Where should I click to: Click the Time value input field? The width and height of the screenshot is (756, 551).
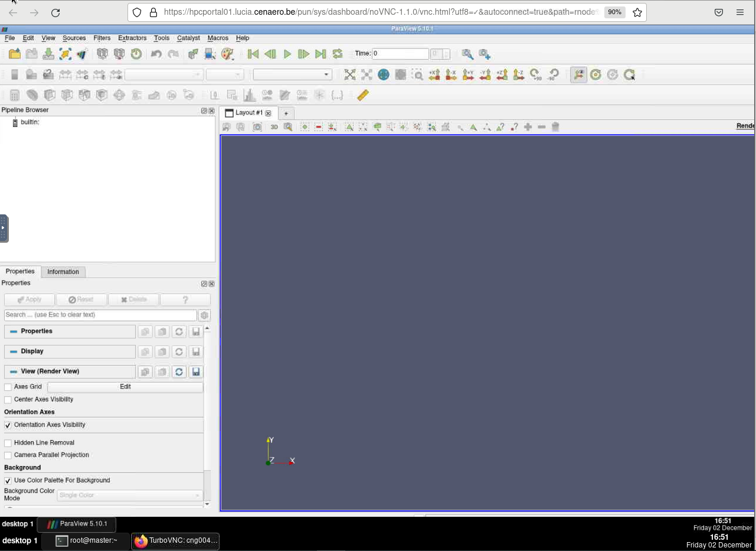pyautogui.click(x=400, y=54)
